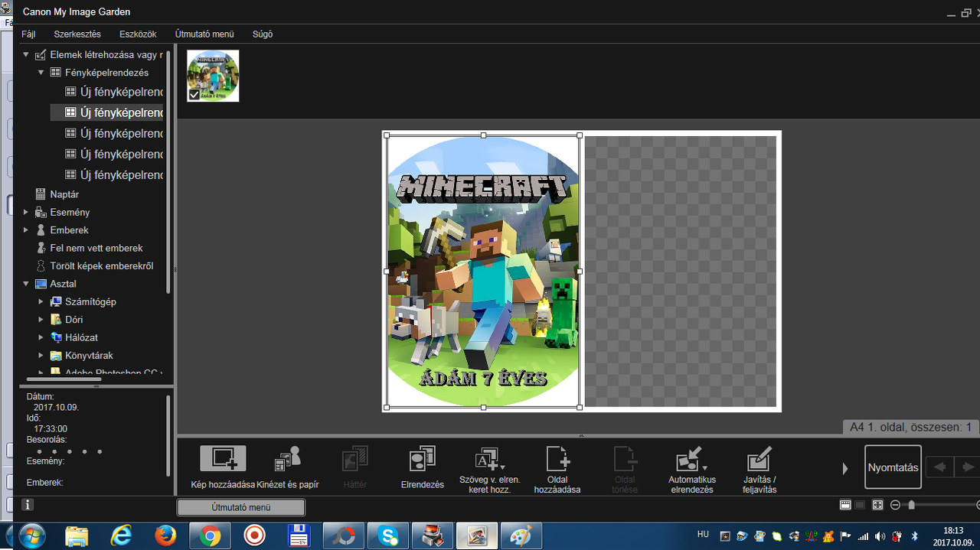980x550 pixels.
Task: Select the Minecraft thumbnail at top
Action: pyautogui.click(x=213, y=76)
